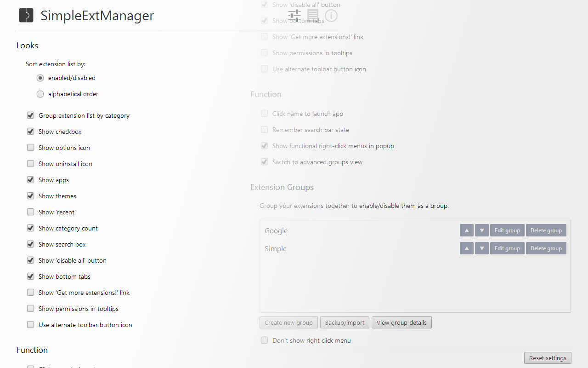Move the Simple group down with the arrow icon

(481, 248)
